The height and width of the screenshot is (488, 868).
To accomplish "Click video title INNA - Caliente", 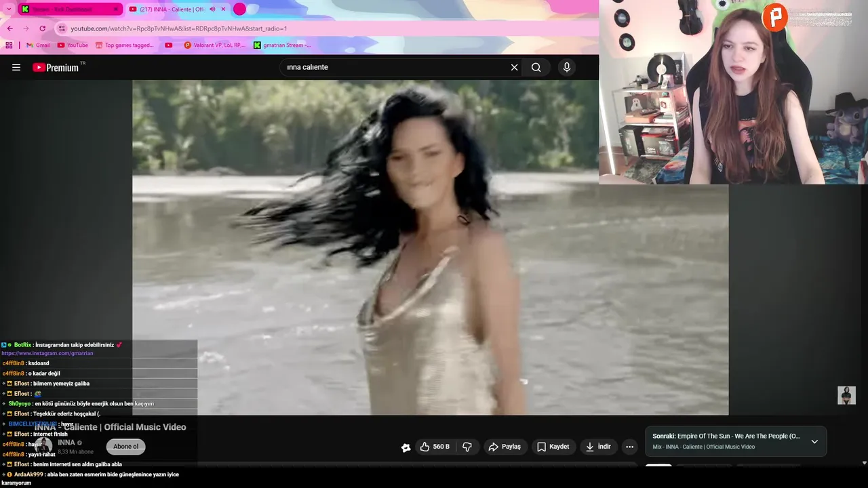I will [x=110, y=427].
